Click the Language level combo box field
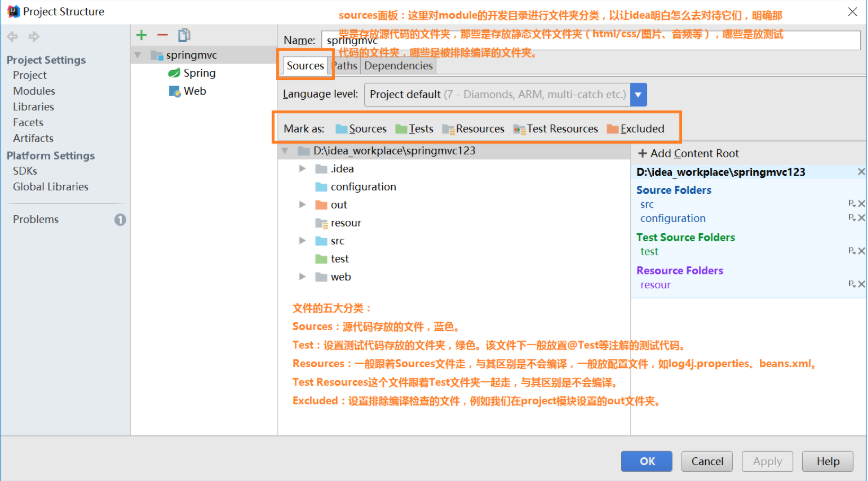 pyautogui.click(x=497, y=95)
